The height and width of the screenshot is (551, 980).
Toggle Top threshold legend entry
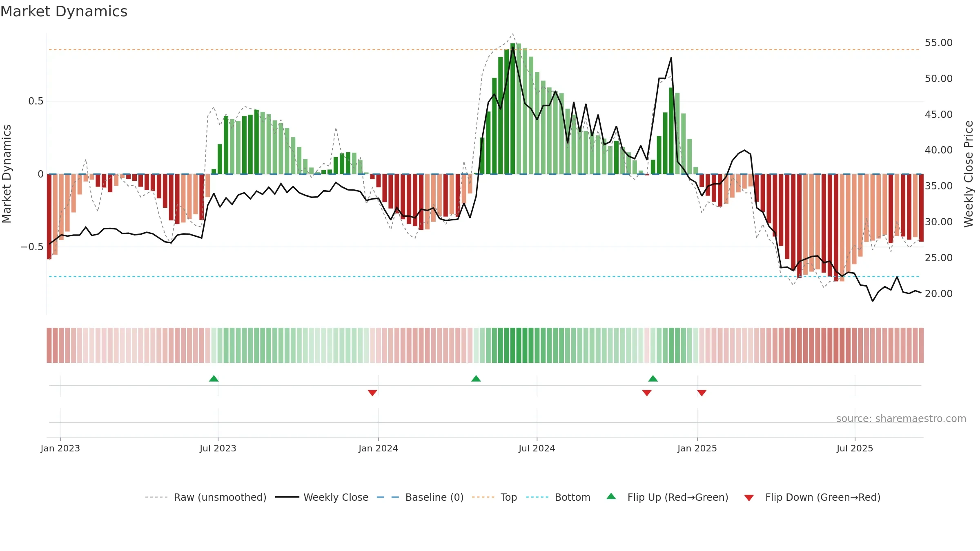(x=494, y=497)
